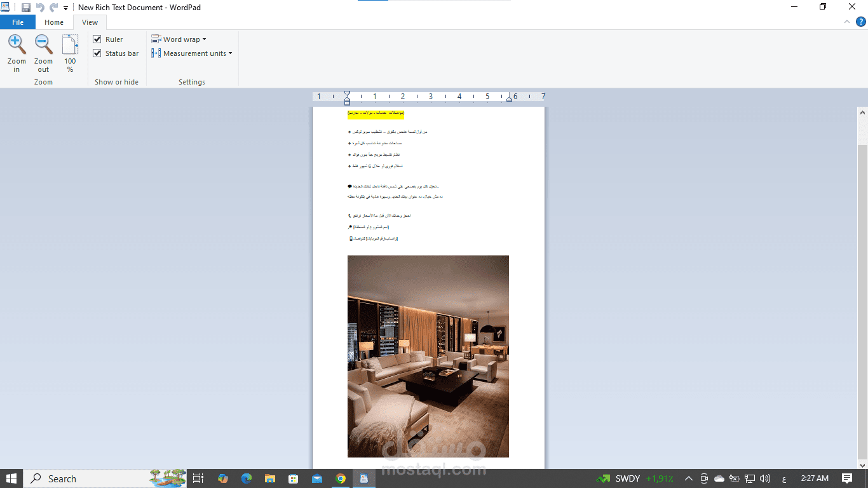Image resolution: width=868 pixels, height=488 pixels.
Task: Click the OneDrive cloud tray icon
Action: click(x=719, y=478)
